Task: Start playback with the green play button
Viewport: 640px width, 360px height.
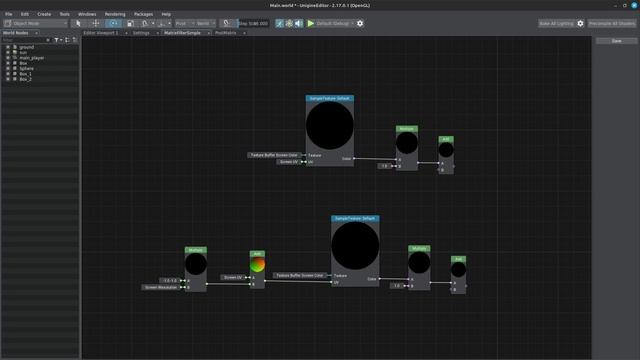Action: (x=311, y=23)
